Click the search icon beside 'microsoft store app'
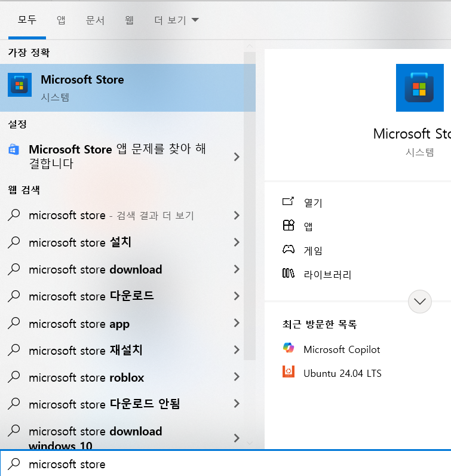Viewport: 451px width, 476px height. (x=14, y=323)
